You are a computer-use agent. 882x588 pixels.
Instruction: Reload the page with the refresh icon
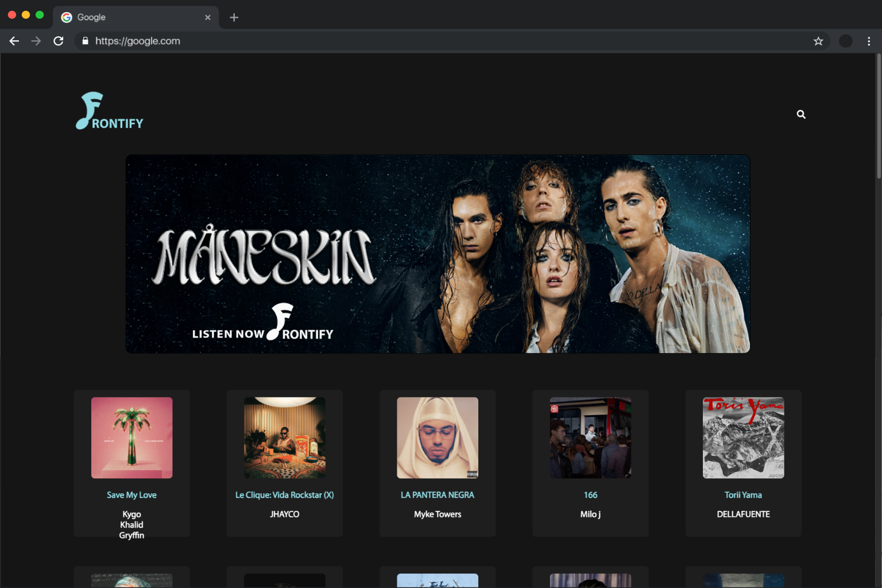click(59, 41)
